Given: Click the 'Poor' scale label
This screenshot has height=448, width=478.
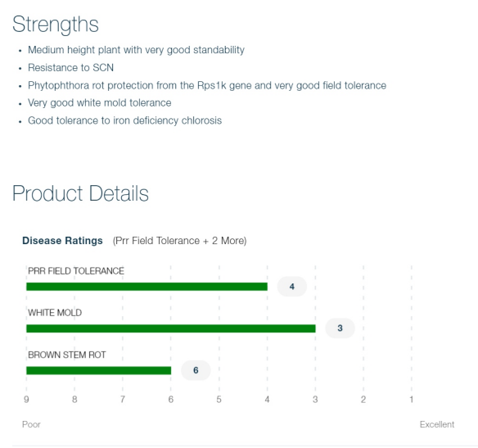Looking at the screenshot, I should (31, 424).
